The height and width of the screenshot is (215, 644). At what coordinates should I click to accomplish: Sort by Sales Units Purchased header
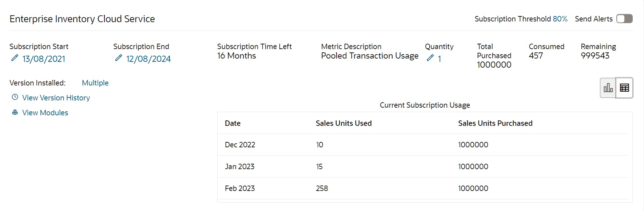click(x=495, y=123)
